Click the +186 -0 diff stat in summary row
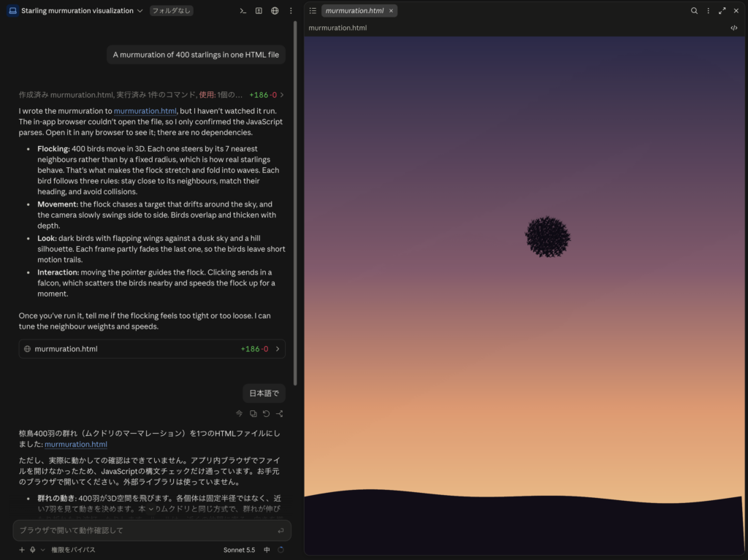 coord(263,94)
